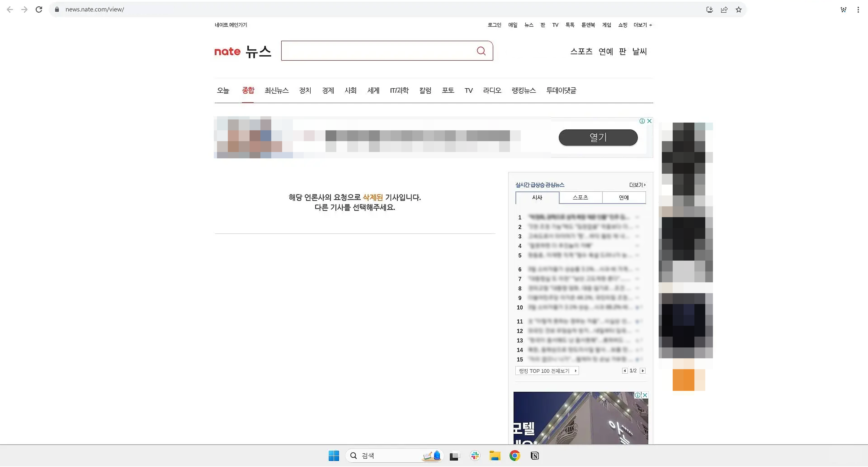Select the 연예 ranking tab
The height and width of the screenshot is (467, 868).
coord(624,198)
